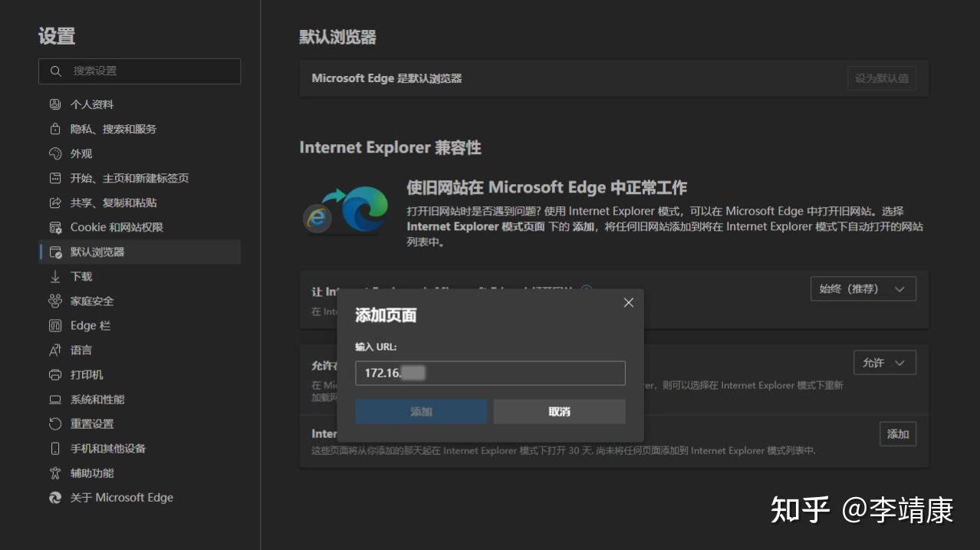
Task: Select the 下载 downloads icon
Action: (54, 276)
